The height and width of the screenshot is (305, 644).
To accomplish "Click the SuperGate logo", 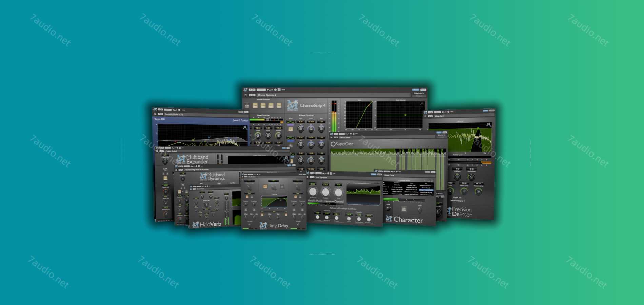I will [342, 144].
